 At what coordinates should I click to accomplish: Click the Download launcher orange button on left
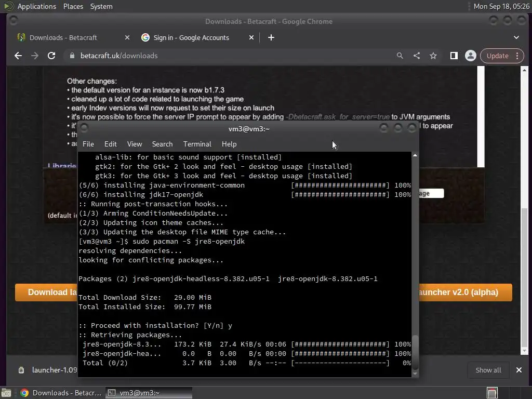[46, 292]
